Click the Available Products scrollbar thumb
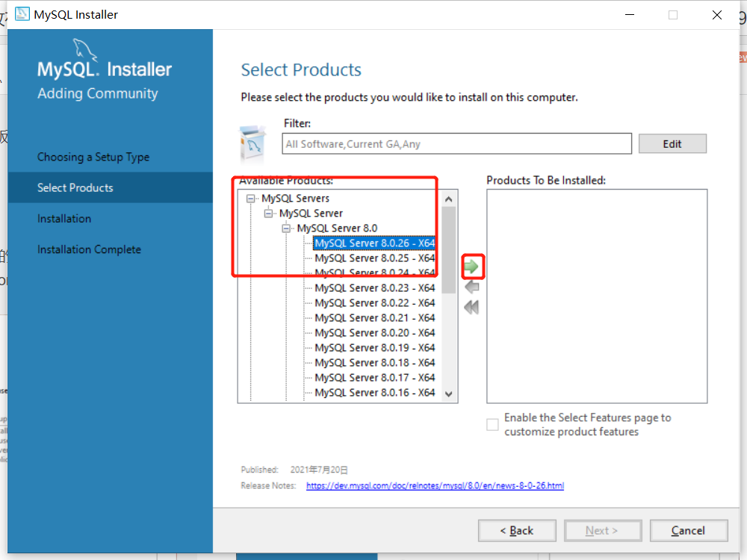Screen dimensions: 747x560 click(x=448, y=250)
